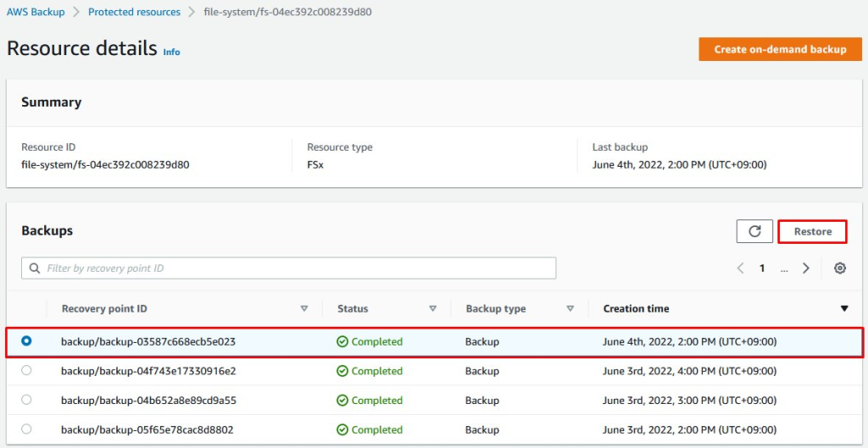The image size is (868, 448).
Task: Open the table settings gear icon
Action: [840, 268]
